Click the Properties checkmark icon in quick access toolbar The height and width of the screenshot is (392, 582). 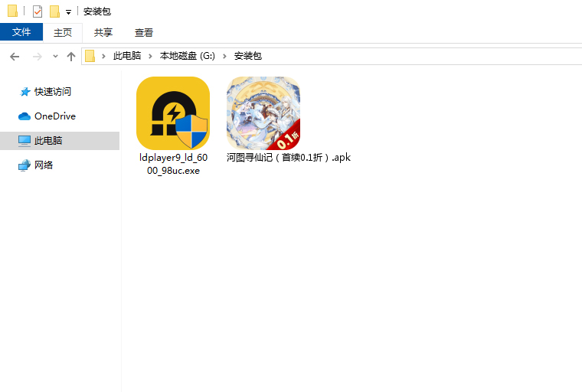click(x=37, y=11)
